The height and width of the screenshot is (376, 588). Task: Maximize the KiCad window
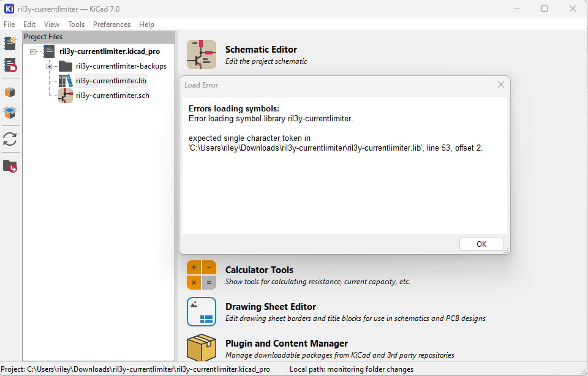(545, 9)
